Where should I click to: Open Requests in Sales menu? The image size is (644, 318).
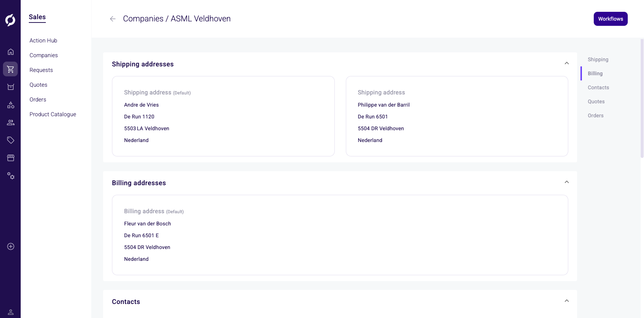pos(41,70)
